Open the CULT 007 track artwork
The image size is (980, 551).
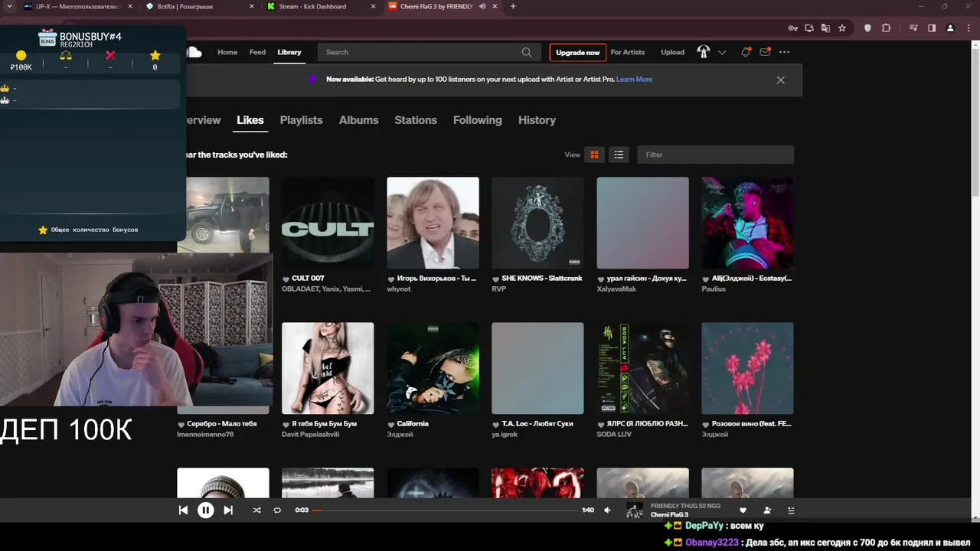pyautogui.click(x=328, y=223)
